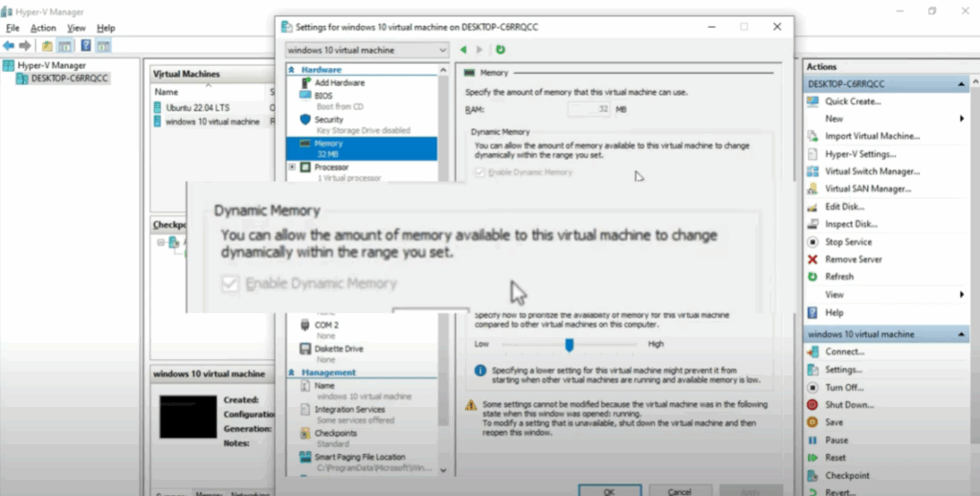Screen dimensions: 980x496
Task: Open the File menu
Action: tap(12, 28)
